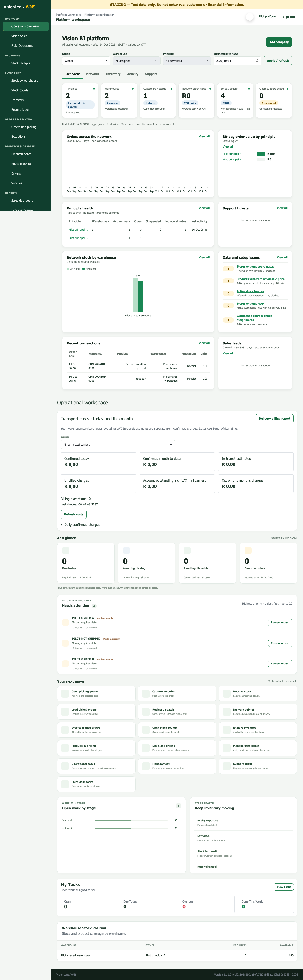Click the Available legend swatch
Screen dimensions: 303x980
click(84, 269)
